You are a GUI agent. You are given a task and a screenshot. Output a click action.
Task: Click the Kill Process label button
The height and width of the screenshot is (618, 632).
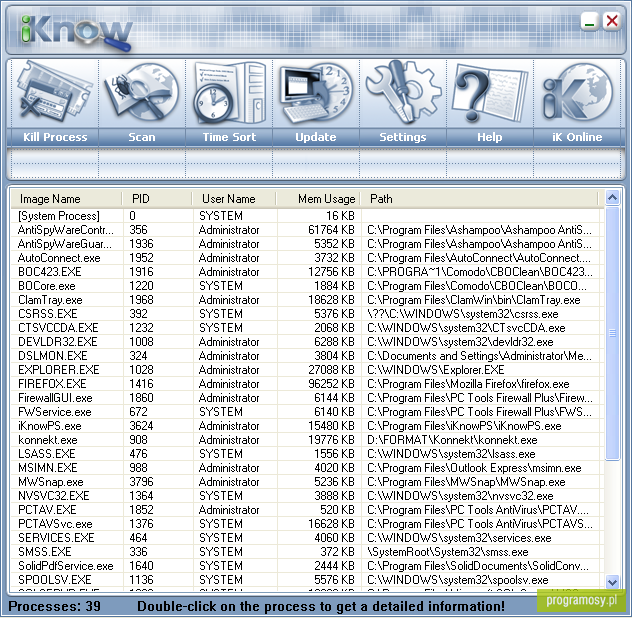coord(55,137)
